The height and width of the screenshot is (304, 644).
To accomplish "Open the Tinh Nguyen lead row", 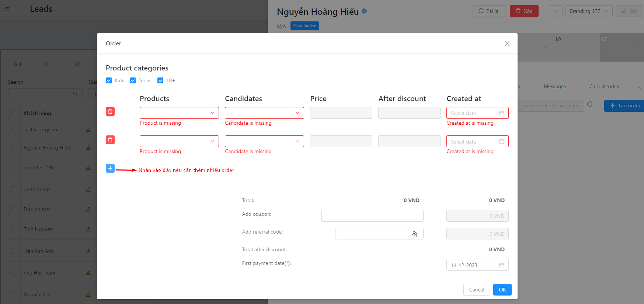I will tap(38, 229).
